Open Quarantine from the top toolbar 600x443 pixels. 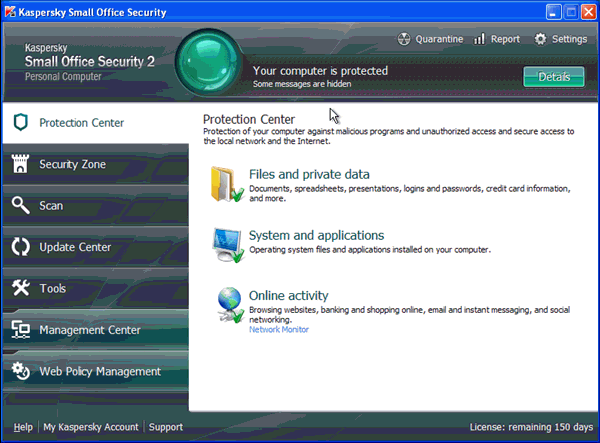(x=432, y=39)
